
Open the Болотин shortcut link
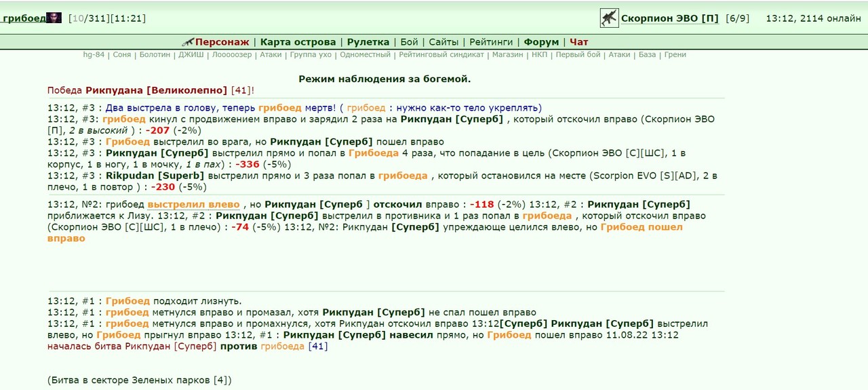[155, 55]
